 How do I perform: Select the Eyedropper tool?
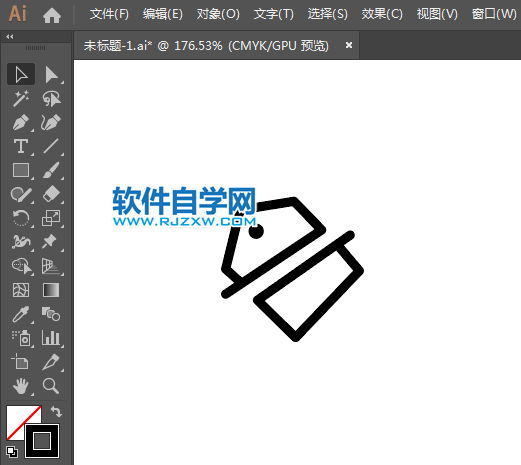tap(21, 314)
